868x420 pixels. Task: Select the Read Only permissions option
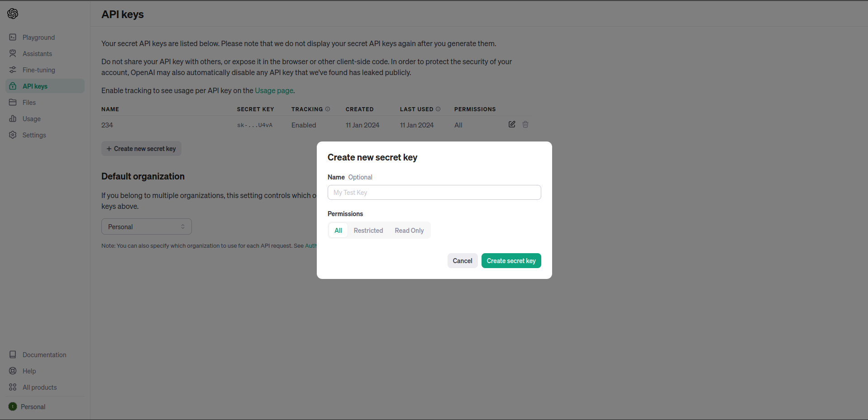point(409,230)
